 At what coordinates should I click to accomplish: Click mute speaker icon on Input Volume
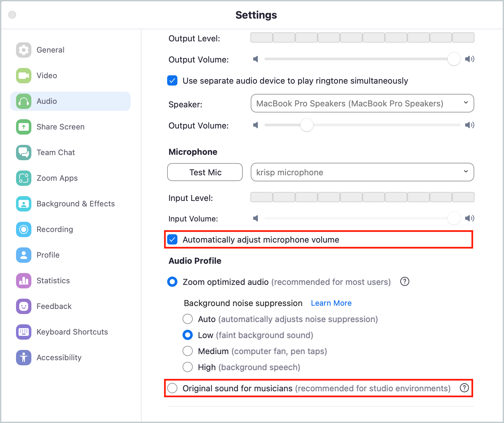256,218
